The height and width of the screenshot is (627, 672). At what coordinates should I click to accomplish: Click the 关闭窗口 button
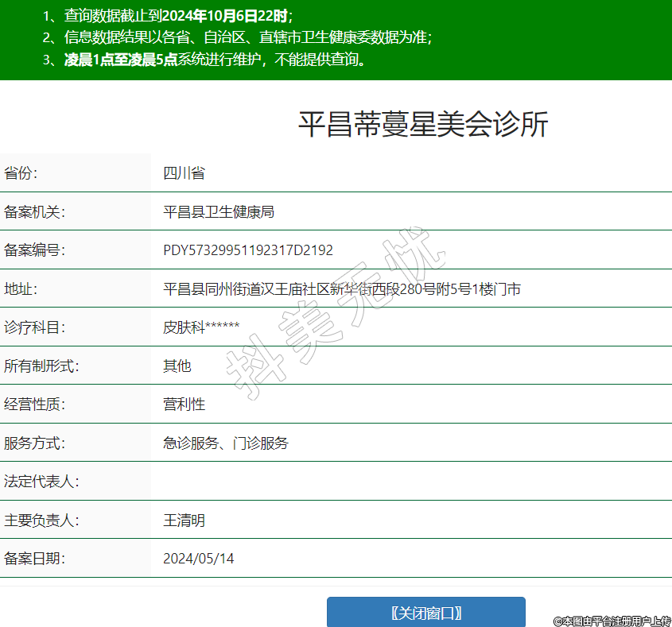tap(426, 613)
